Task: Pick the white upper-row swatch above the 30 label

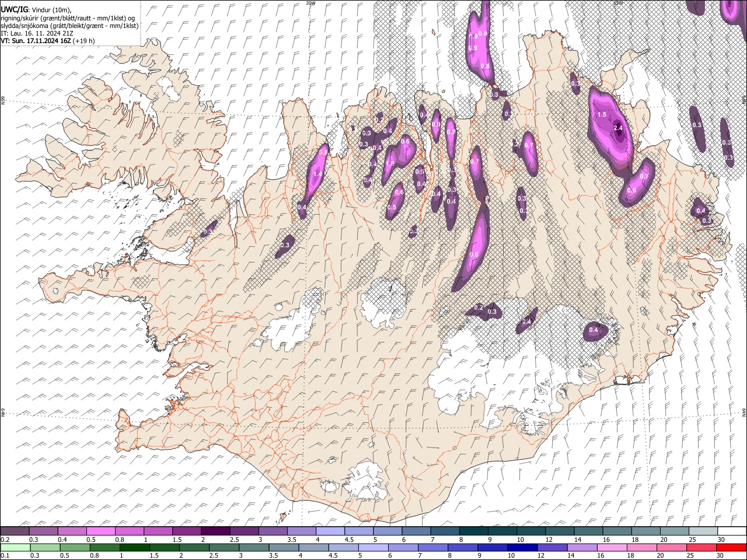Action: click(x=731, y=531)
